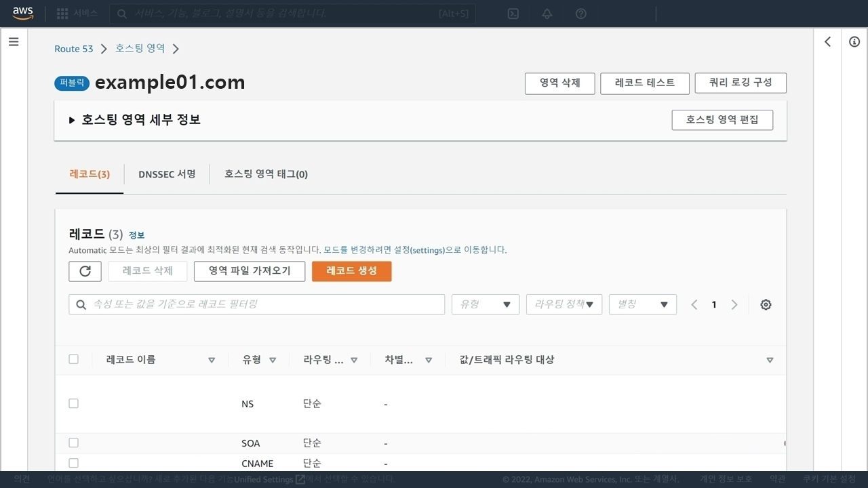This screenshot has height=488, width=868.
Task: Open 약관 terms footer link
Action: (x=778, y=479)
